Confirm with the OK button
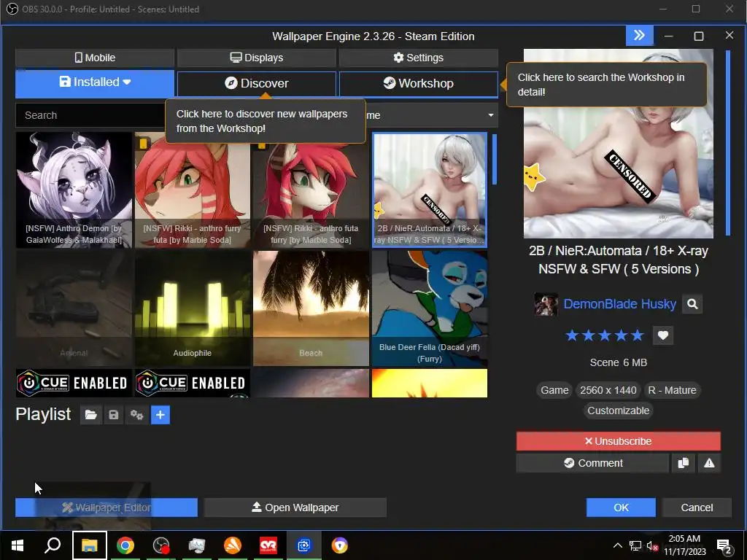747x560 pixels. (x=621, y=507)
